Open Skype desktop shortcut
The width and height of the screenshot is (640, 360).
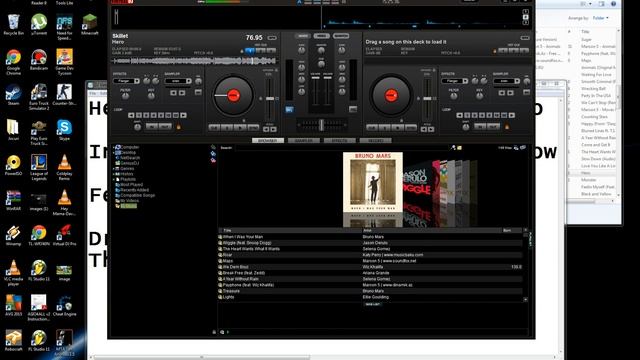[64, 130]
